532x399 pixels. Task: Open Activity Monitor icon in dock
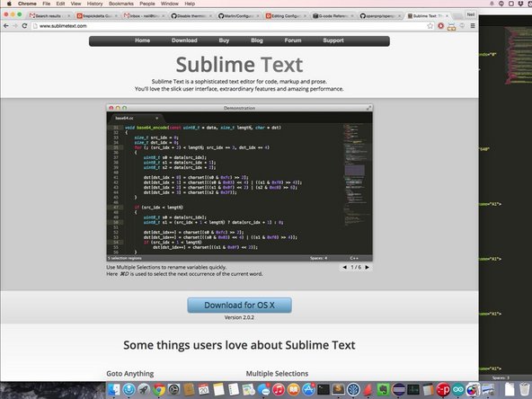[x=412, y=390]
